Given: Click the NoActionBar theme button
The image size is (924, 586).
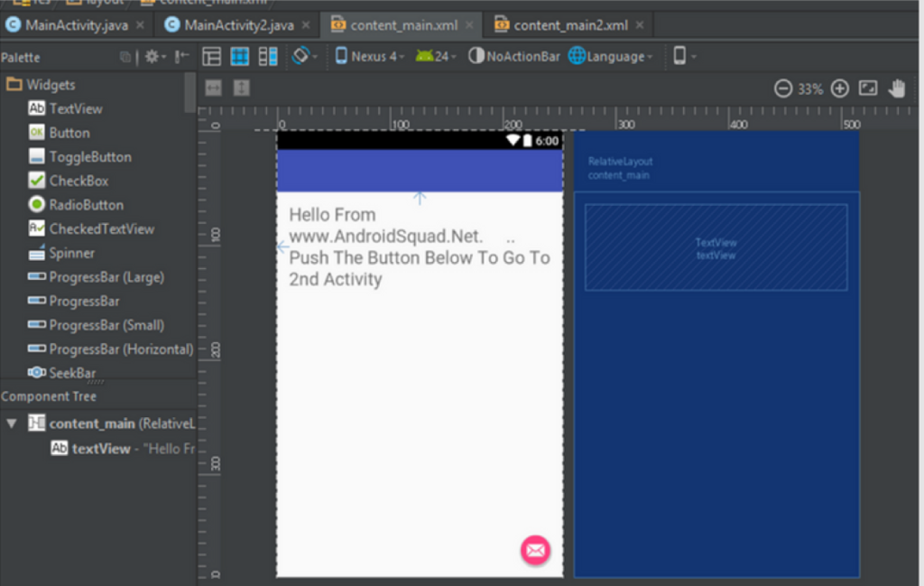Looking at the screenshot, I should click(x=514, y=57).
